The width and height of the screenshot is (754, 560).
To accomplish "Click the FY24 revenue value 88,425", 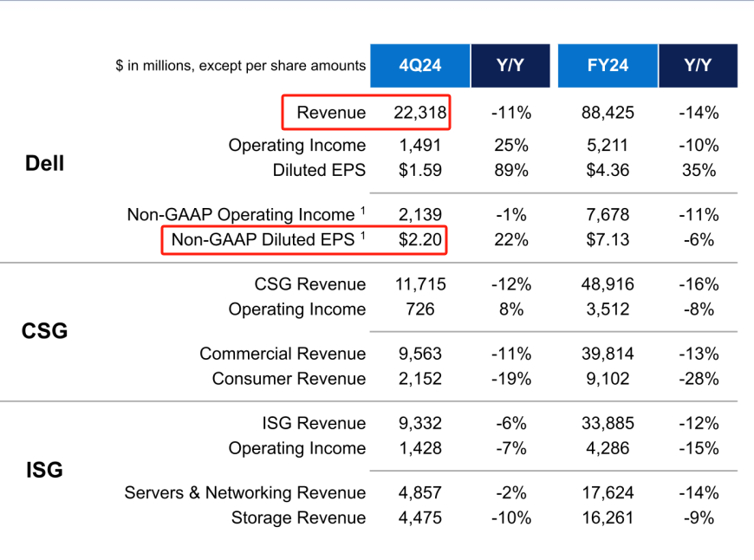I will 608,113.
